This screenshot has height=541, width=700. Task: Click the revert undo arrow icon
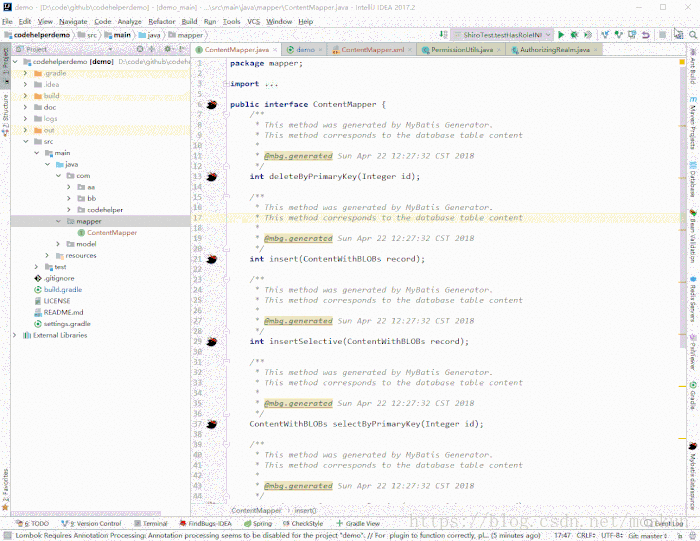[646, 35]
